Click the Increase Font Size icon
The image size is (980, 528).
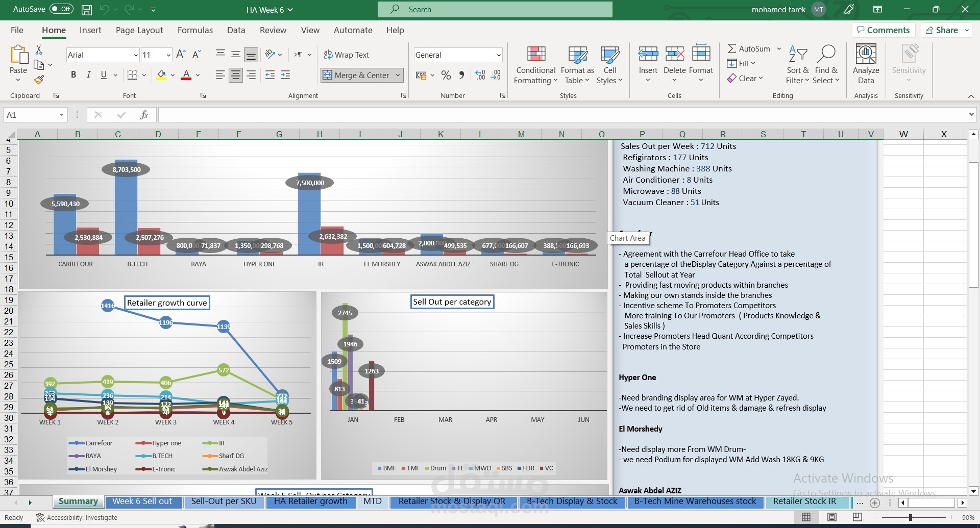[x=181, y=55]
